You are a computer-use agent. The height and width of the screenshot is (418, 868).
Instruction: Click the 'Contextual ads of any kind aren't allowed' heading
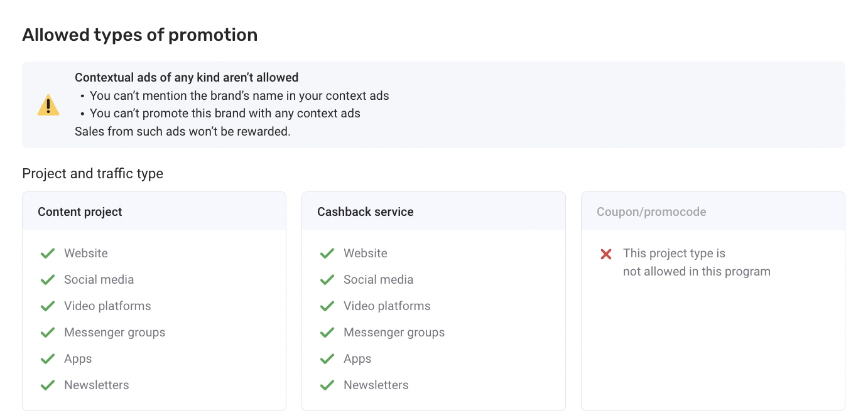pyautogui.click(x=187, y=78)
